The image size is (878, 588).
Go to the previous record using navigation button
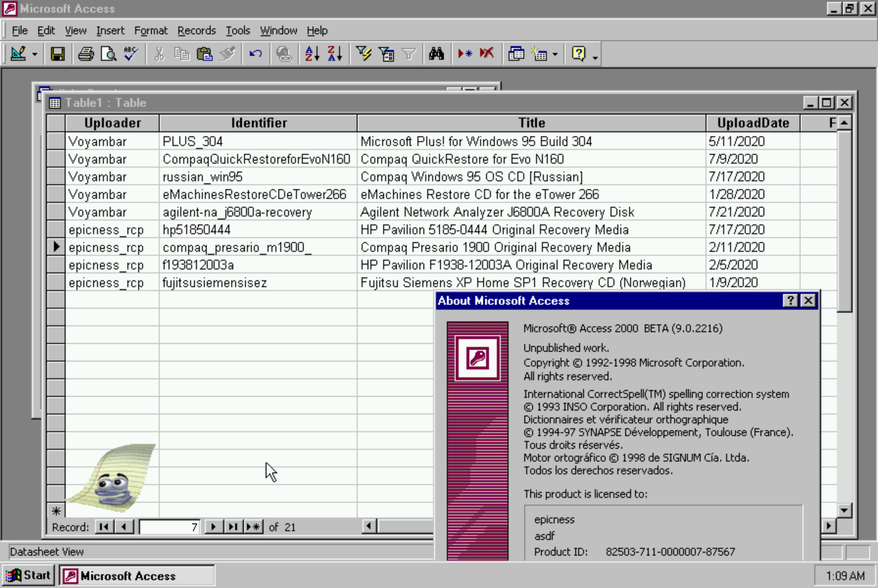(x=125, y=527)
